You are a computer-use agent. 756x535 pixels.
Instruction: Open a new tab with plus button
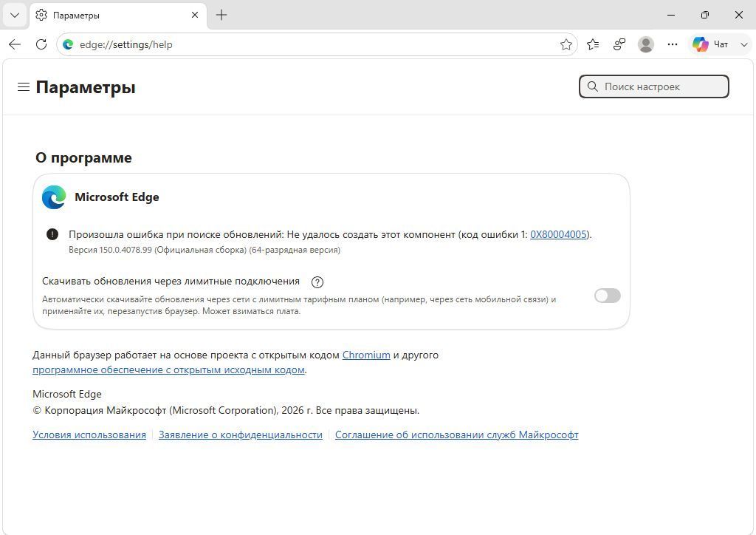221,15
